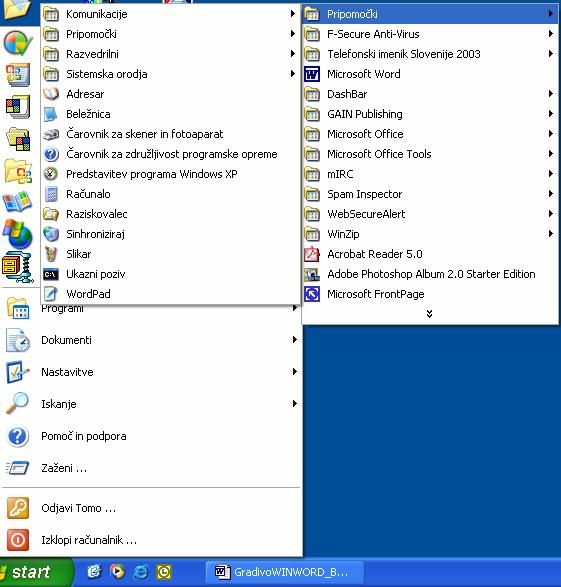The width and height of the screenshot is (561, 587).
Task: Click the Nastavitve settings icon
Action: (x=17, y=372)
